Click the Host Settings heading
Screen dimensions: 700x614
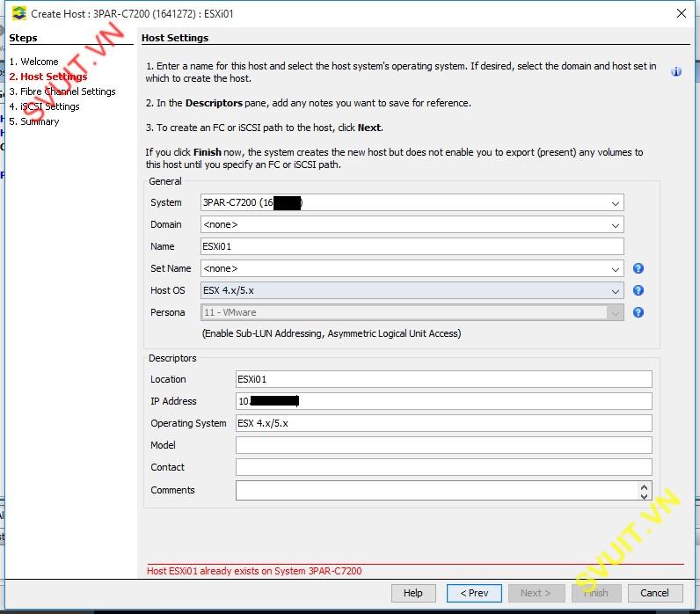coord(175,38)
